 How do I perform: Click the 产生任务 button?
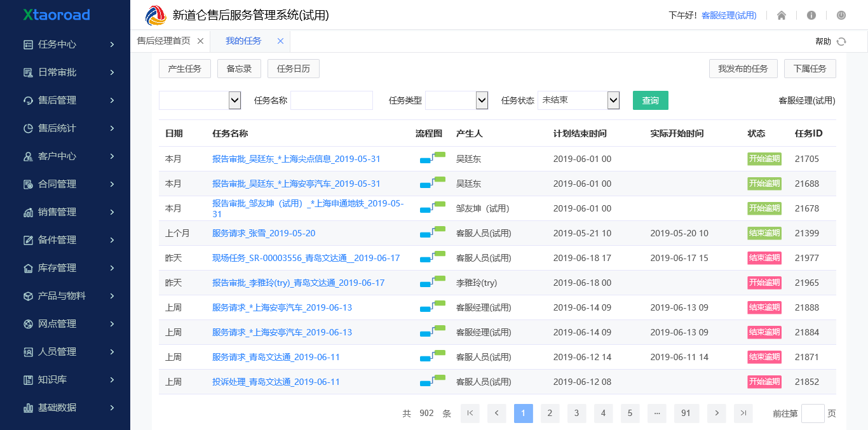[x=184, y=69]
